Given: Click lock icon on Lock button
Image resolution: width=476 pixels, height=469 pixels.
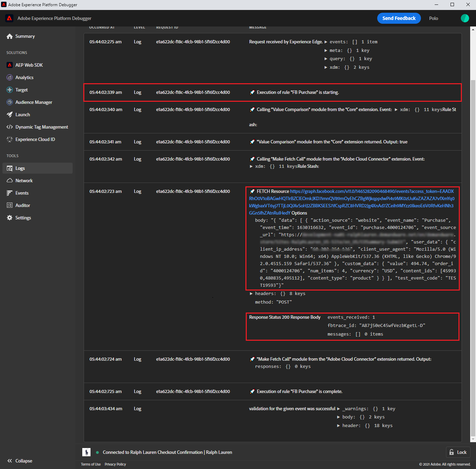Looking at the screenshot, I should pyautogui.click(x=452, y=452).
